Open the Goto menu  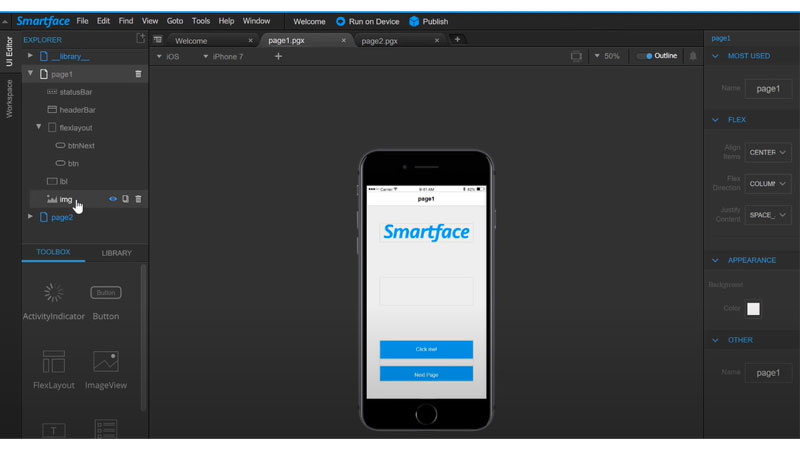coord(174,21)
